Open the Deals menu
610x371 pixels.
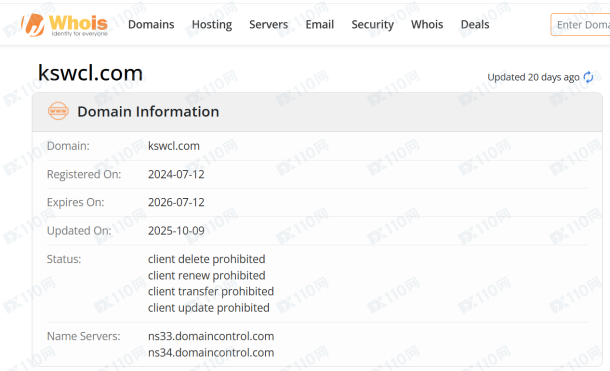(x=475, y=24)
